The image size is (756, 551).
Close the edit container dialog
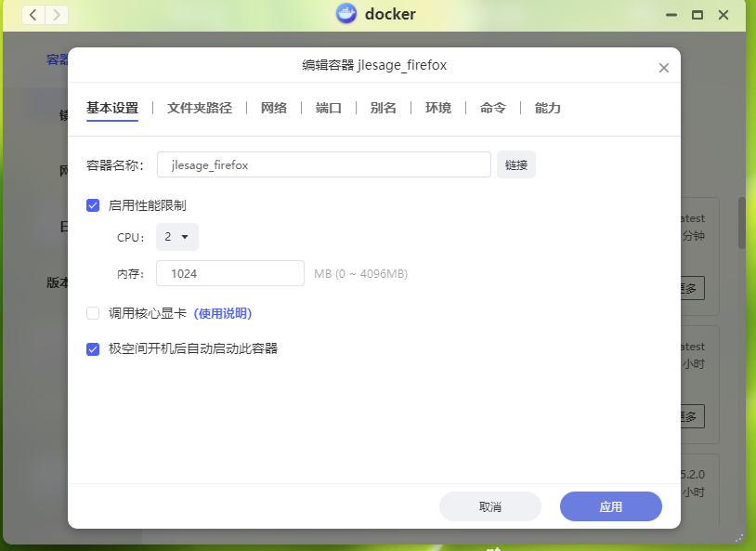point(663,68)
